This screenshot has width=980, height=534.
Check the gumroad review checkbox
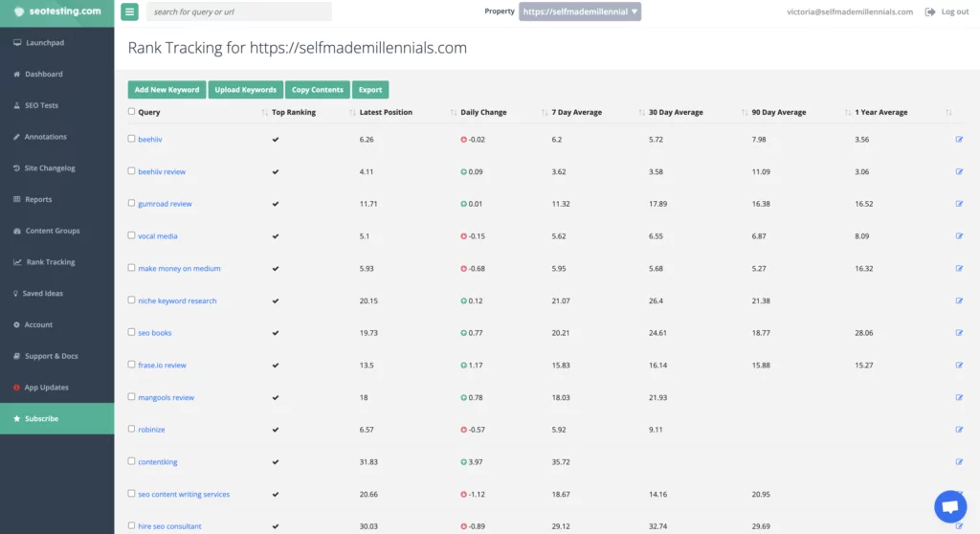[x=131, y=203]
